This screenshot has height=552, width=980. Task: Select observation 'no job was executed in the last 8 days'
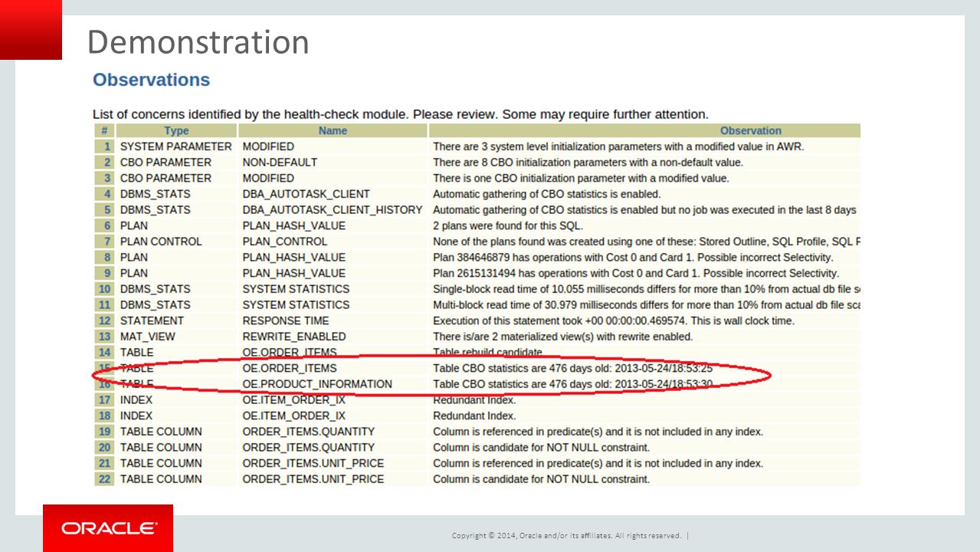coord(645,210)
